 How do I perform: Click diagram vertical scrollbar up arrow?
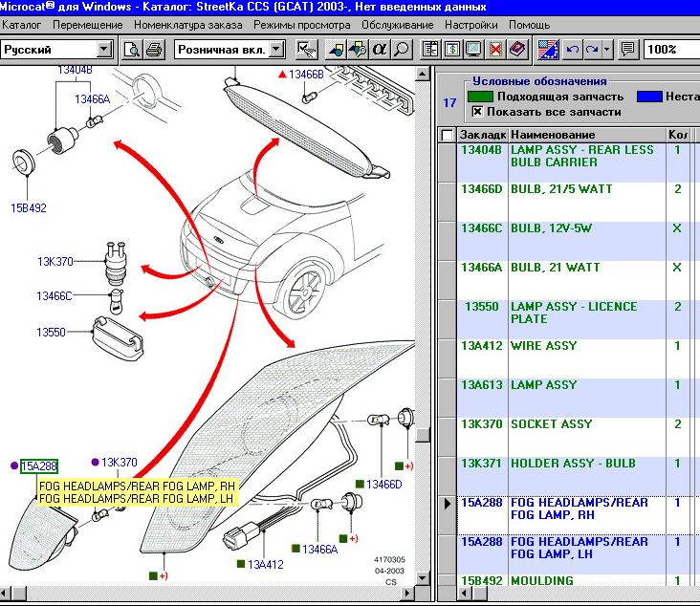423,74
